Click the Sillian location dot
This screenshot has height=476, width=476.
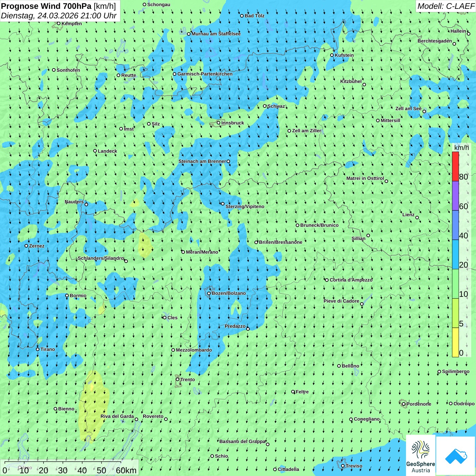point(368,235)
